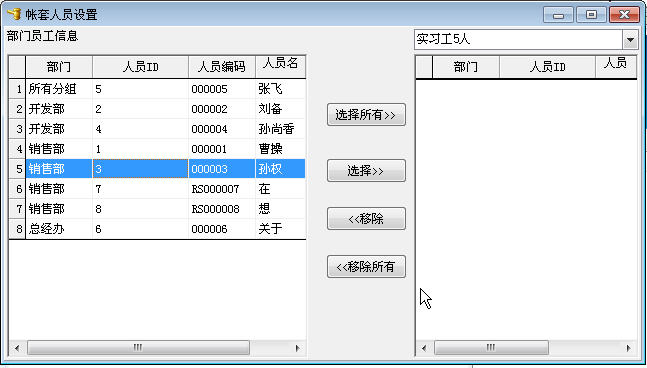Click 开发部 cell in 刘备 row

click(x=59, y=109)
